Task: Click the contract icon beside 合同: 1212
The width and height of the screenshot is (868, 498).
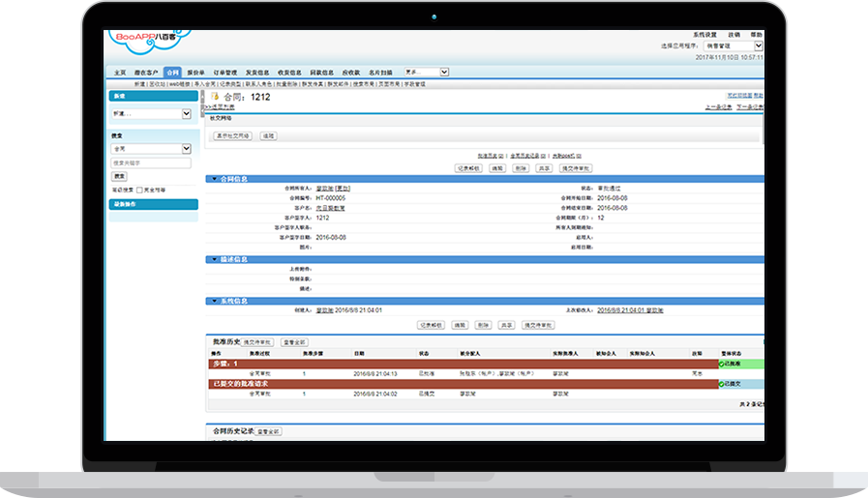Action: pyautogui.click(x=215, y=97)
